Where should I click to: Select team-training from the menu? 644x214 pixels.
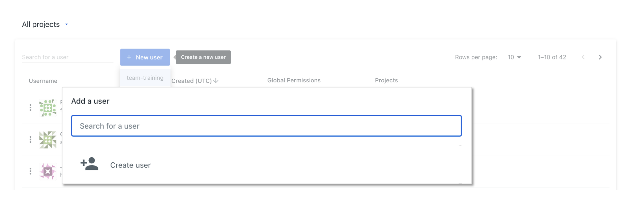[x=145, y=78]
